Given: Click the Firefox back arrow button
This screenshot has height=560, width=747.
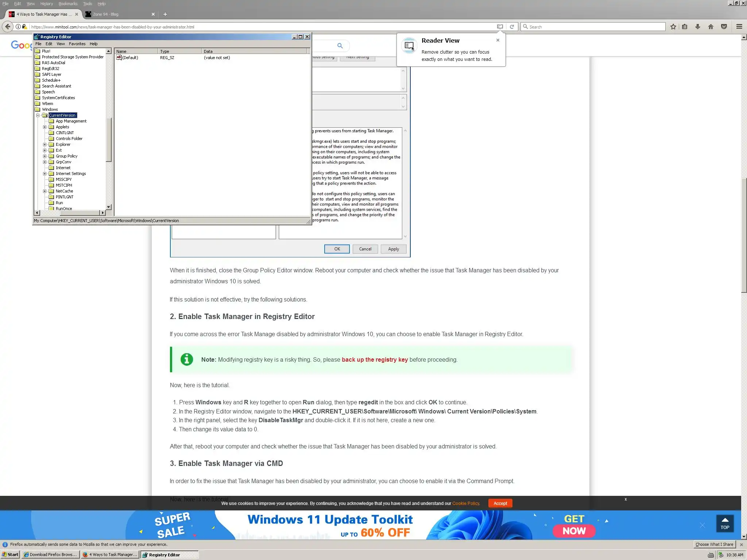Looking at the screenshot, I should click(x=8, y=27).
